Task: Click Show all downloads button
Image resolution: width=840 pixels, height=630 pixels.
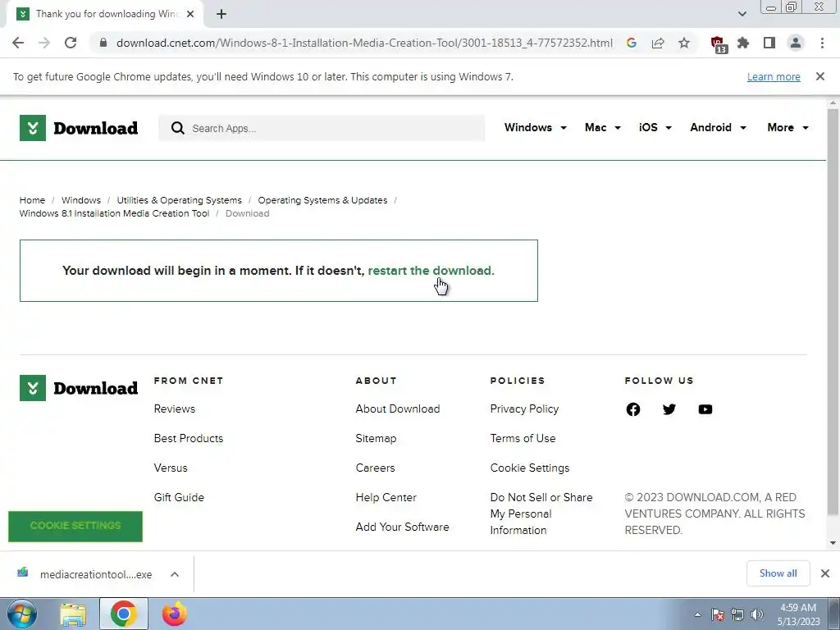Action: pos(778,573)
